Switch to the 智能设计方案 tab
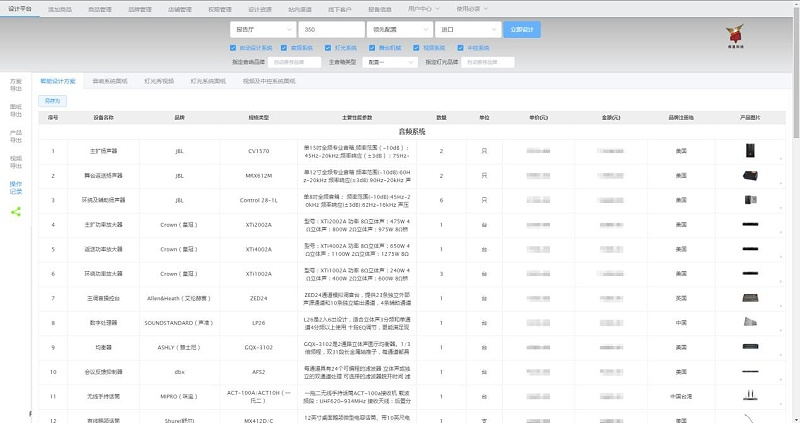The height and width of the screenshot is (423, 800). (x=58, y=81)
